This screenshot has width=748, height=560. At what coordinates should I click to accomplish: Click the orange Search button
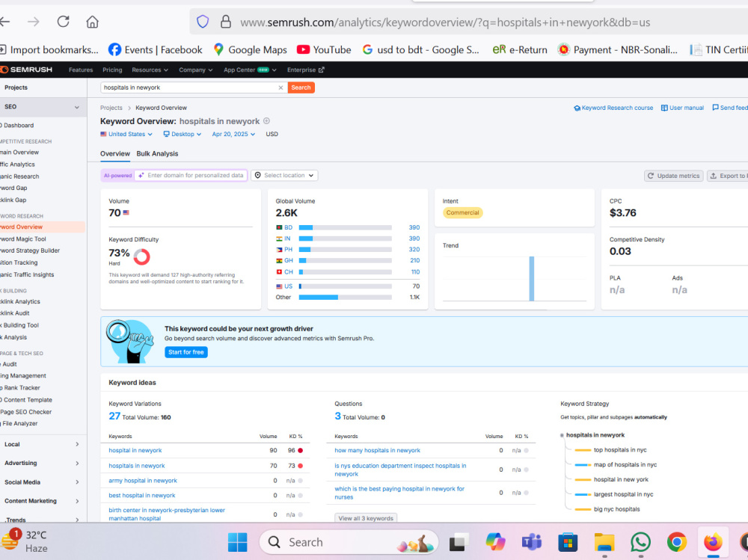[x=301, y=87]
